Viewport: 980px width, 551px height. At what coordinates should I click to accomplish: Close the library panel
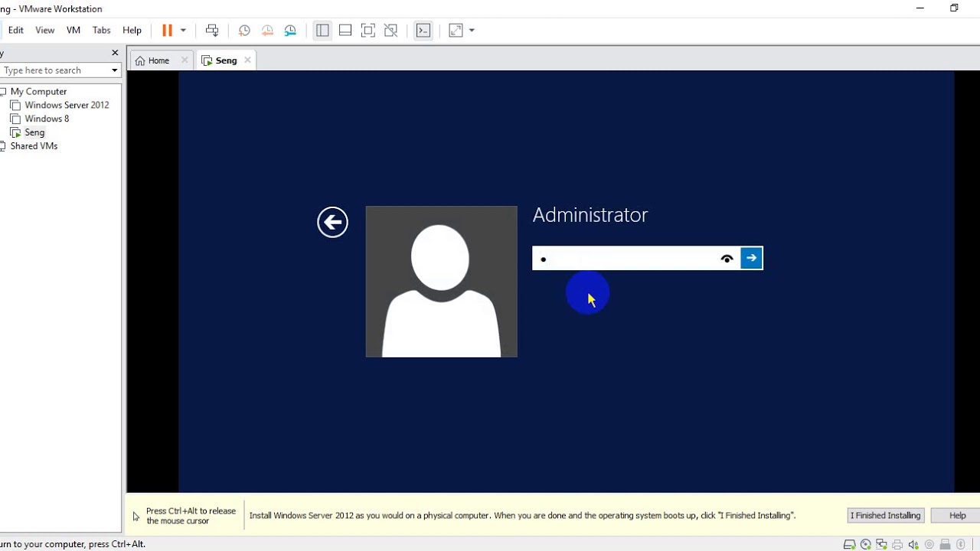(115, 53)
